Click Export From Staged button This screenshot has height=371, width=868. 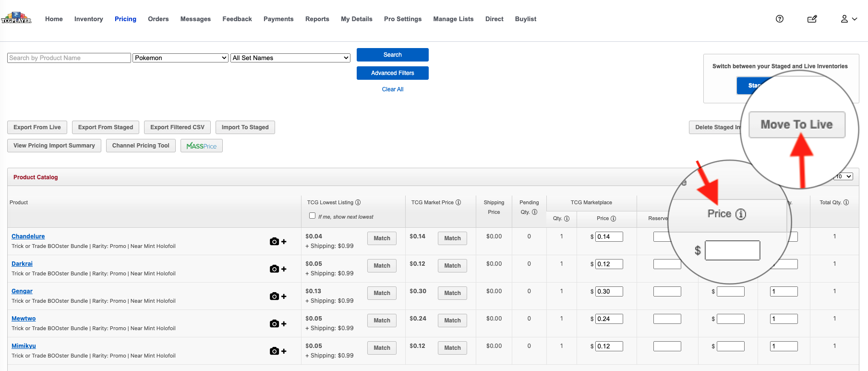(106, 127)
